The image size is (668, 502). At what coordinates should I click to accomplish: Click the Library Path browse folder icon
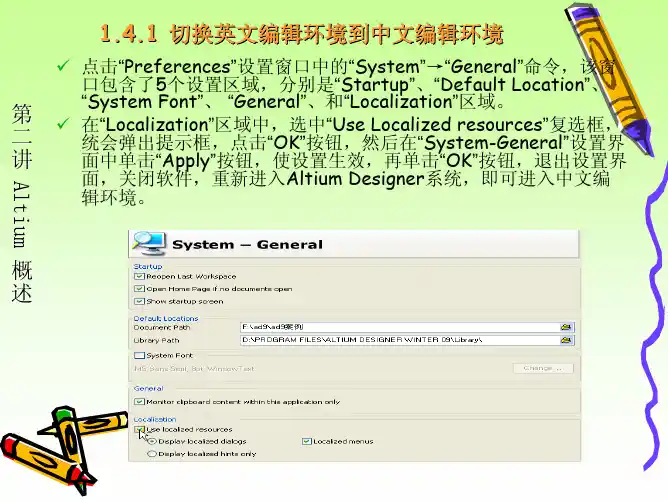tap(566, 340)
